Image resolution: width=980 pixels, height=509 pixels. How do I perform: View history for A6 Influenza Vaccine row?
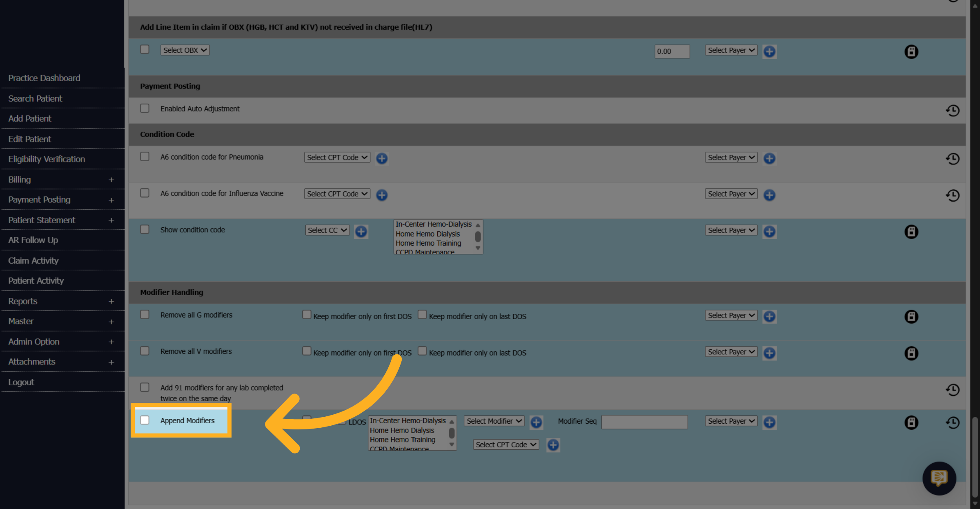coord(952,195)
